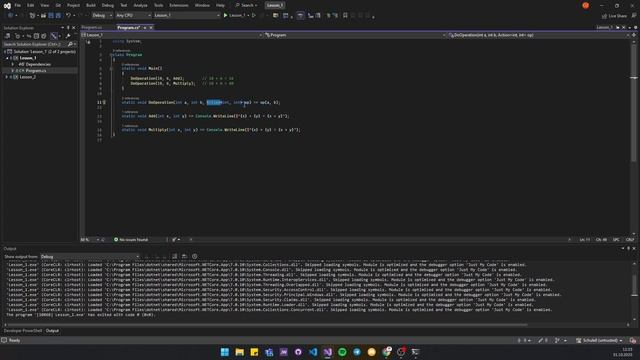Click Solution Explorer Show All Files icon

(44, 36)
